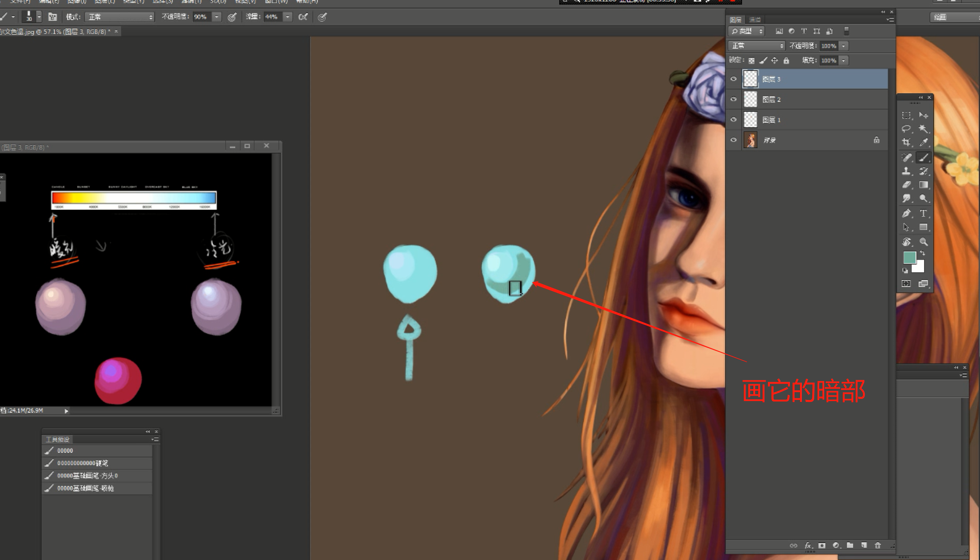Select the Crop tool

tap(906, 142)
